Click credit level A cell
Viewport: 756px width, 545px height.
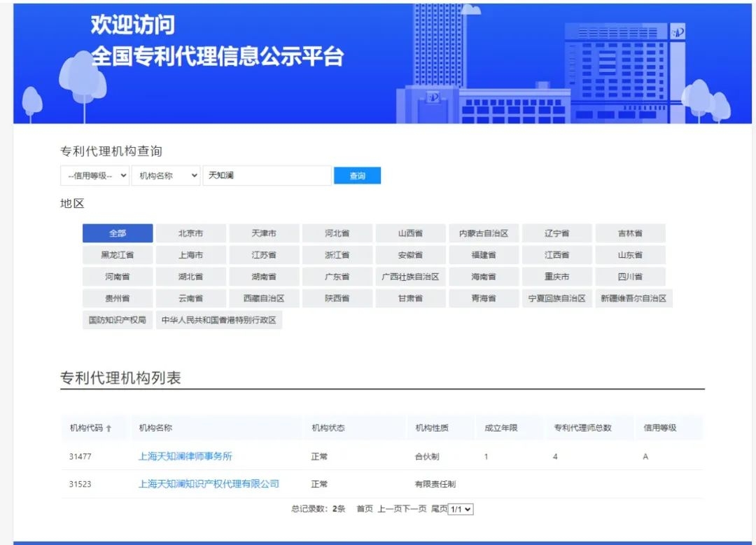[645, 456]
